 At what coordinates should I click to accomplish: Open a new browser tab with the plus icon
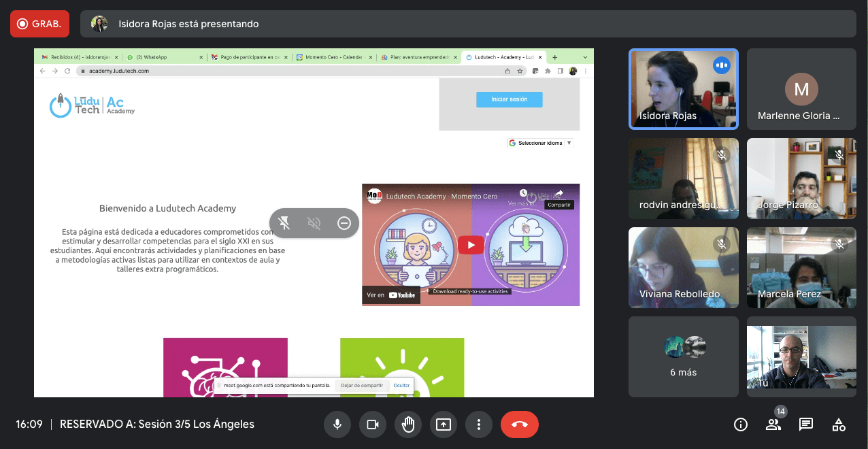tap(555, 57)
